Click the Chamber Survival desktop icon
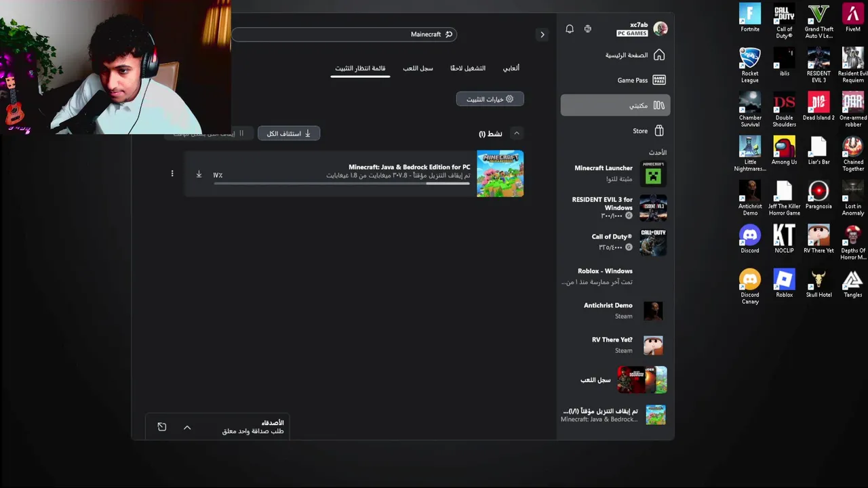 (750, 109)
